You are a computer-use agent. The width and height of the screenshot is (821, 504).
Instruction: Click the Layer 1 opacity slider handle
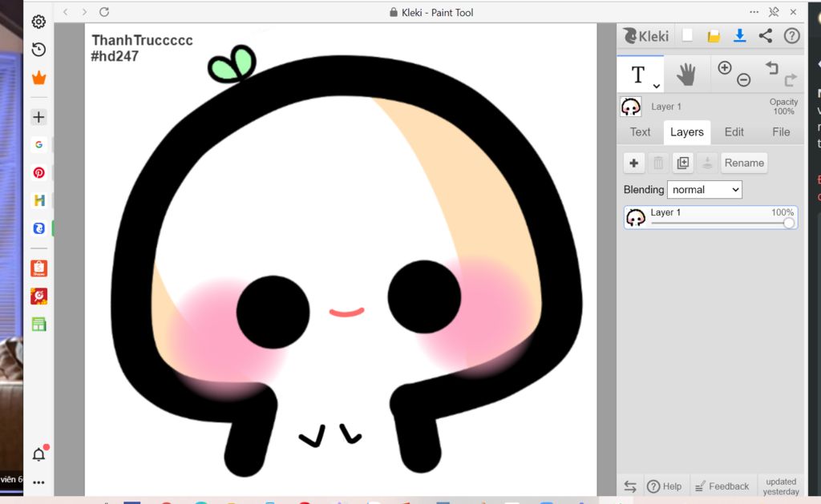pyautogui.click(x=789, y=224)
